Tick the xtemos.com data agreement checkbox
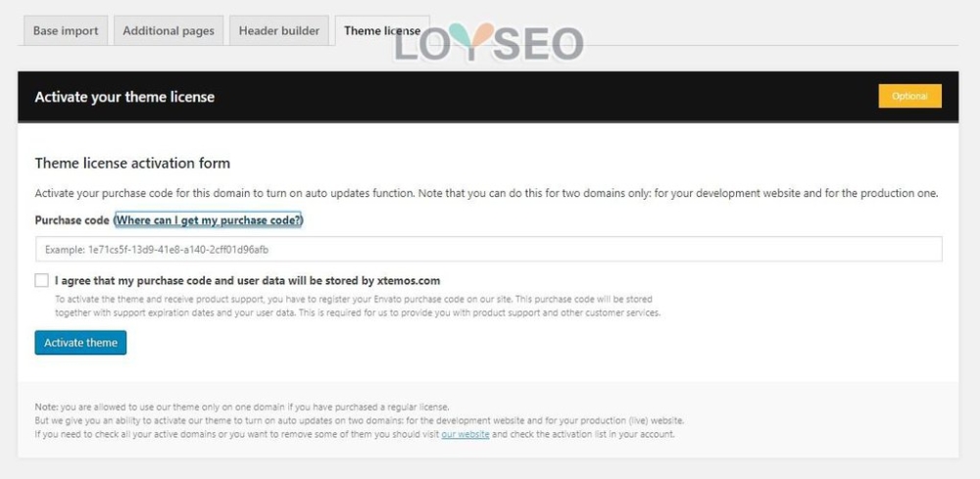Screen dimensions: 980x479 [42, 280]
